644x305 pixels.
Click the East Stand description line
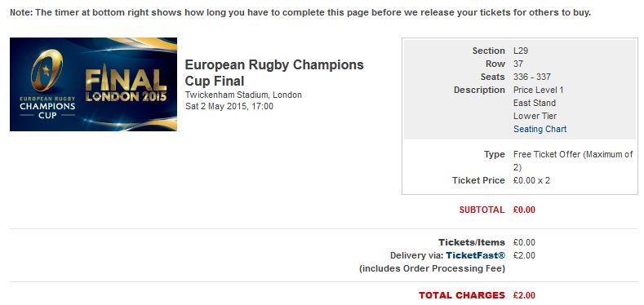coord(535,103)
